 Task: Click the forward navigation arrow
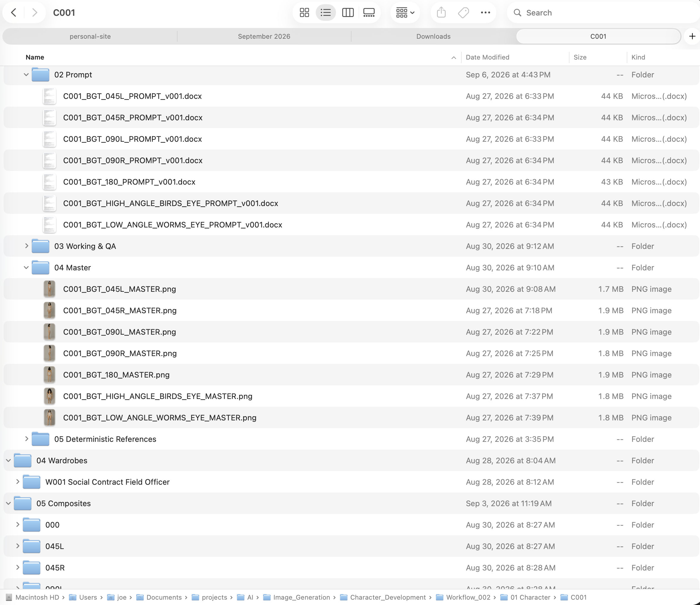(x=35, y=13)
